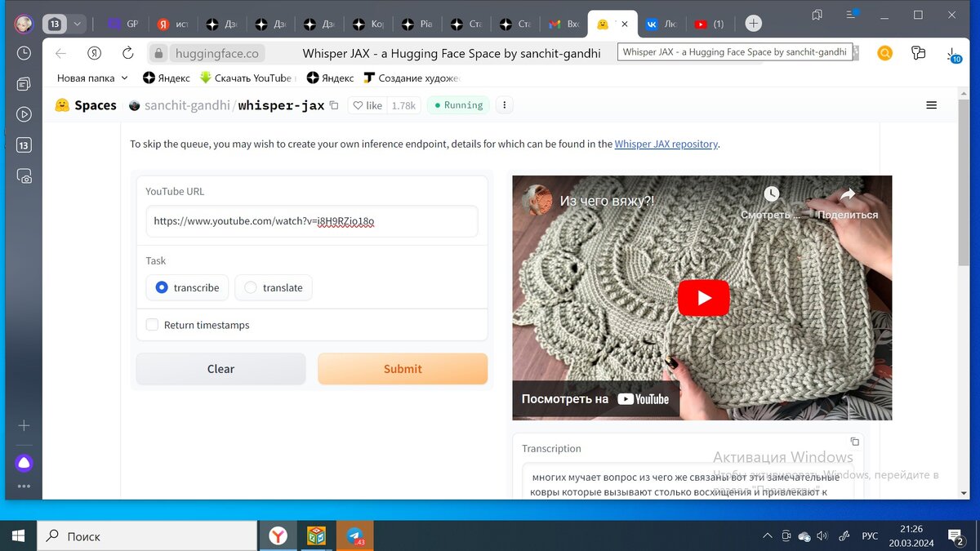Open the Hugging Face Spaces link
The image size is (980, 551).
86,105
